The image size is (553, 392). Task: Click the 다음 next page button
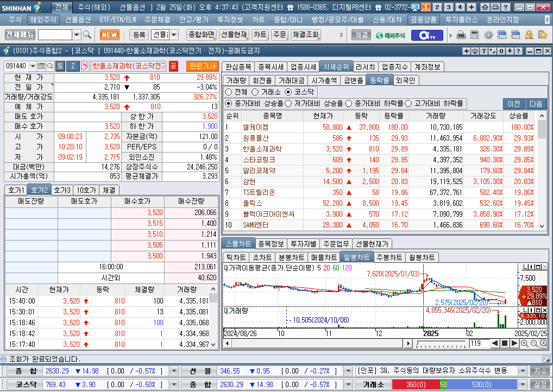[x=536, y=104]
